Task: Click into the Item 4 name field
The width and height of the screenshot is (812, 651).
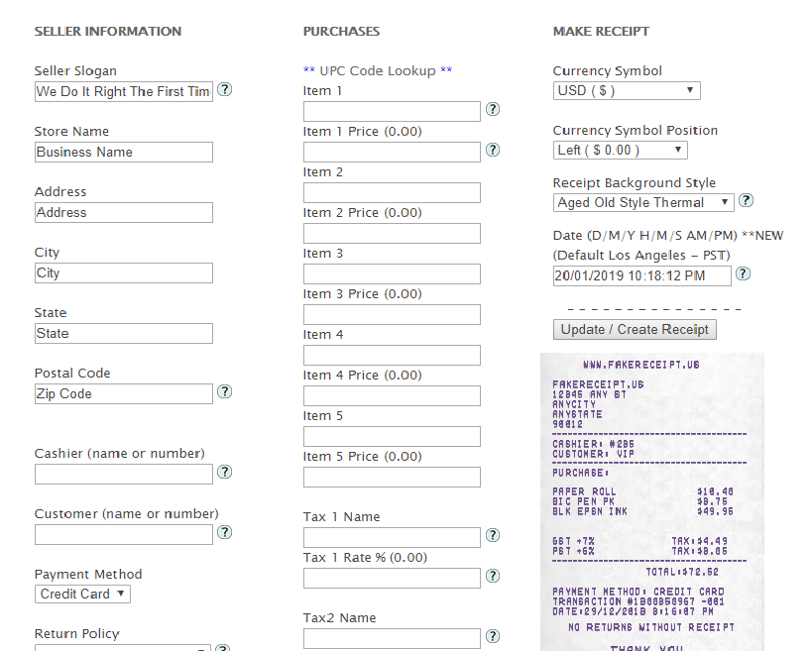Action: [392, 355]
